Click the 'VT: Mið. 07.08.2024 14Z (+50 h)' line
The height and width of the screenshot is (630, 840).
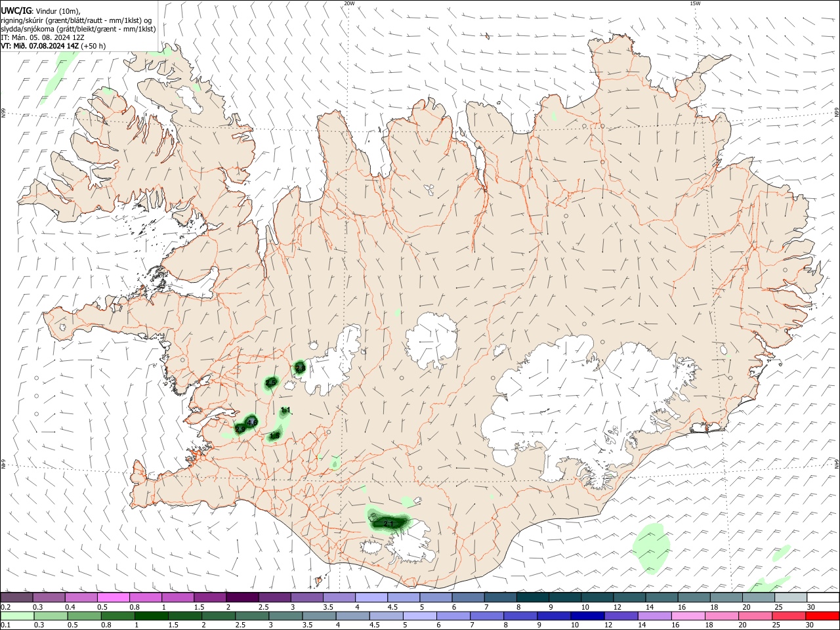53,46
